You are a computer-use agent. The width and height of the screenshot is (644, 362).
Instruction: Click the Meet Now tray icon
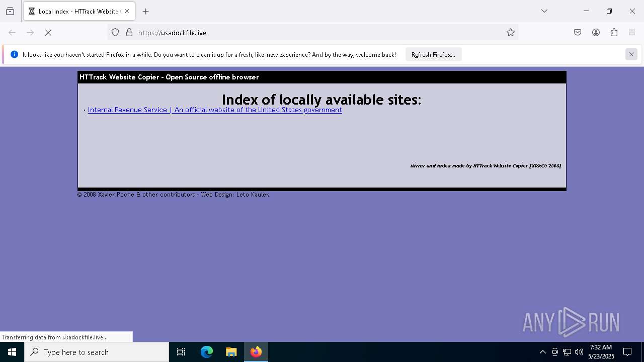pyautogui.click(x=554, y=352)
